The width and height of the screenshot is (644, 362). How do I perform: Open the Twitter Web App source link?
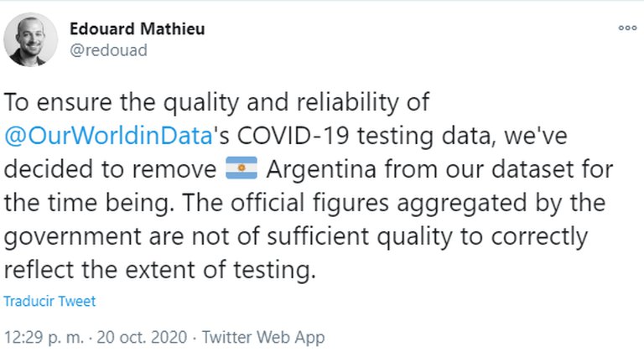(263, 339)
